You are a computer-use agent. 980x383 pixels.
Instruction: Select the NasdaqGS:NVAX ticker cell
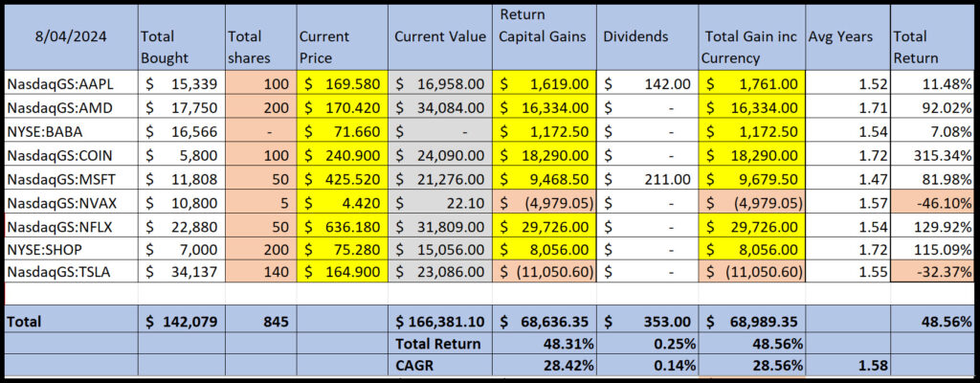[x=71, y=203]
